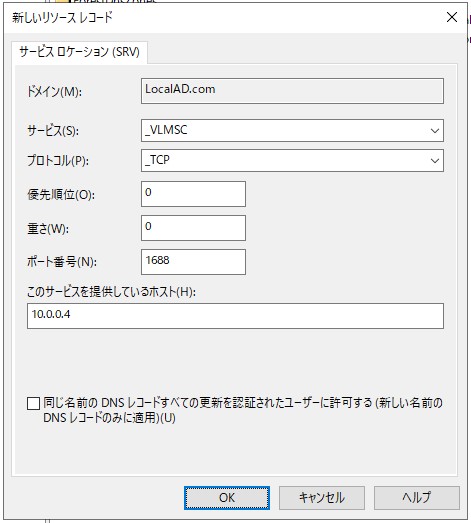This screenshot has height=523, width=471.
Task: Click the ポート番号 field showing 1688
Action: [193, 262]
